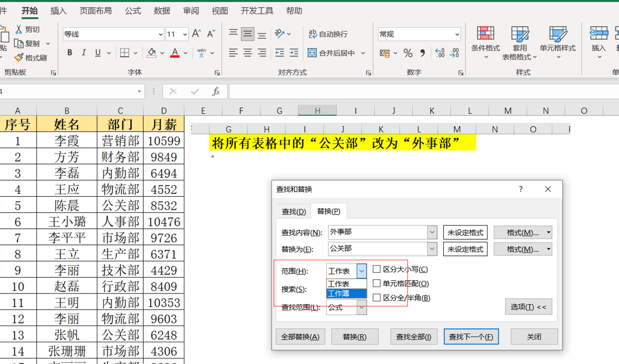Increase decimal places
The width and height of the screenshot is (619, 364).
(x=440, y=53)
